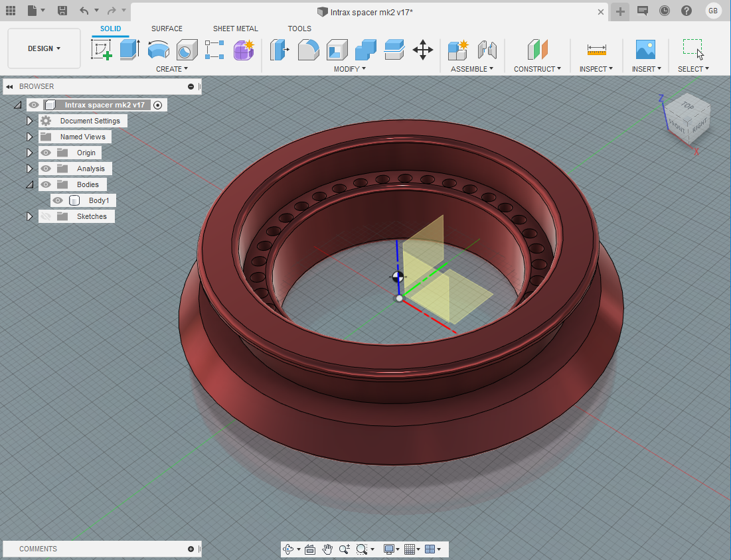Toggle visibility of Intrax spacer mk2 v17 root
731x560 pixels.
point(34,105)
